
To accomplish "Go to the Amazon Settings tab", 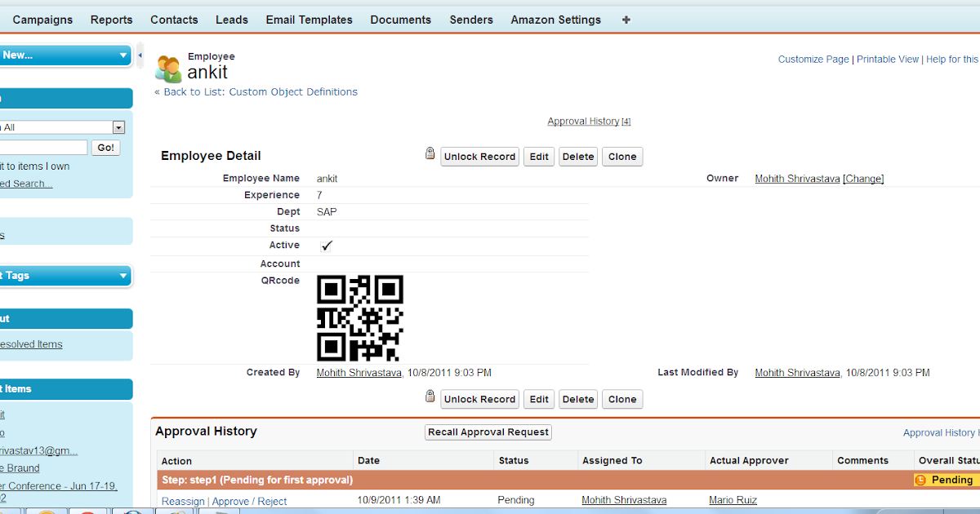I will (555, 19).
